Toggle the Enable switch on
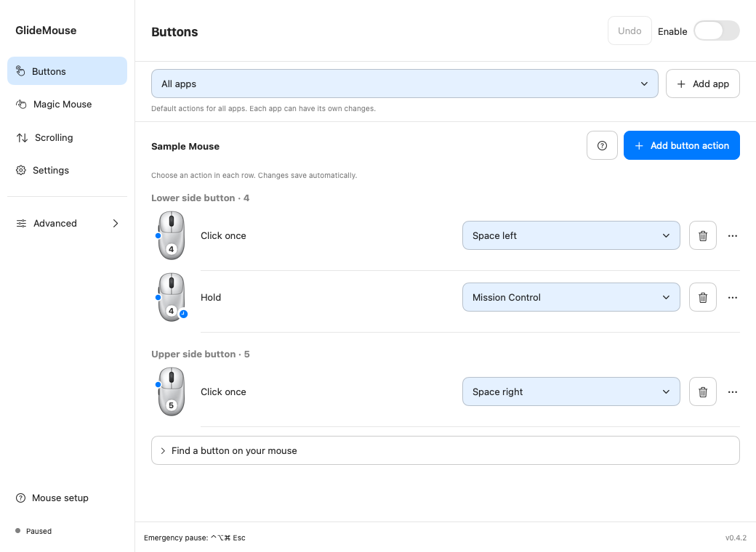756x552 pixels. pyautogui.click(x=717, y=31)
